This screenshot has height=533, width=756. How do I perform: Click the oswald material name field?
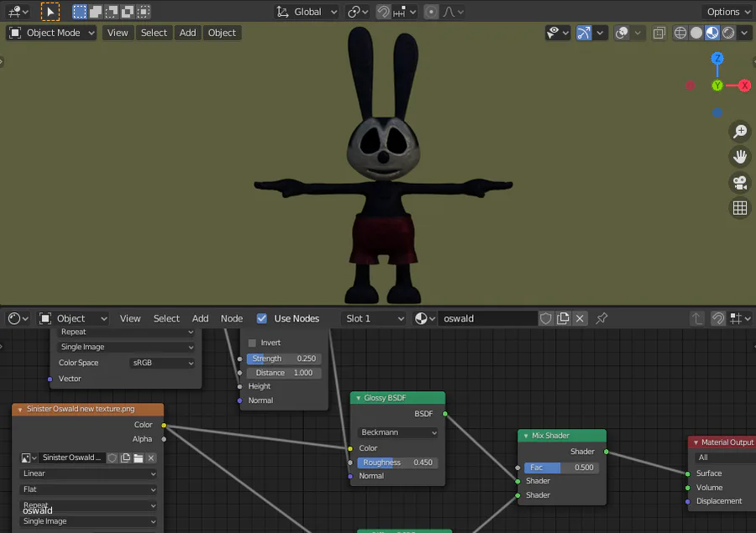(487, 319)
